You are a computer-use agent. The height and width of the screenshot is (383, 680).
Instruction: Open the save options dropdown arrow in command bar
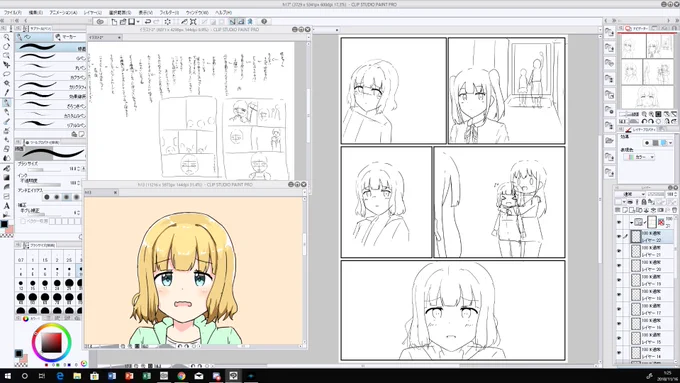138,21
